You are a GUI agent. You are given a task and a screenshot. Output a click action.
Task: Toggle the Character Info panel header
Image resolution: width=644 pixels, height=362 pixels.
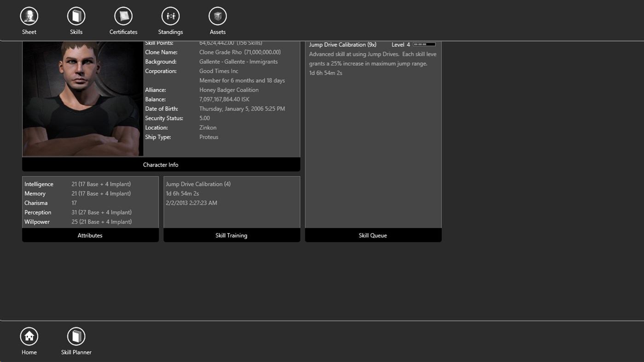[160, 164]
